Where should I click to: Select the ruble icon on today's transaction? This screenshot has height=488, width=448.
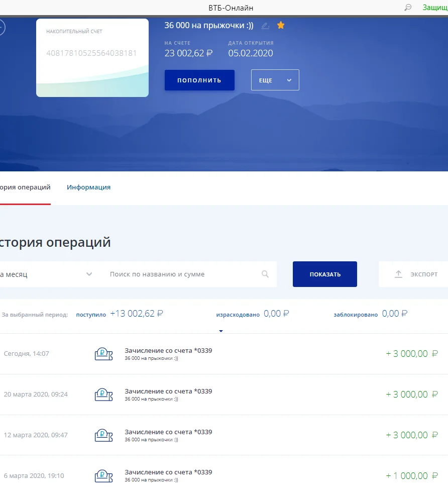pyautogui.click(x=103, y=353)
